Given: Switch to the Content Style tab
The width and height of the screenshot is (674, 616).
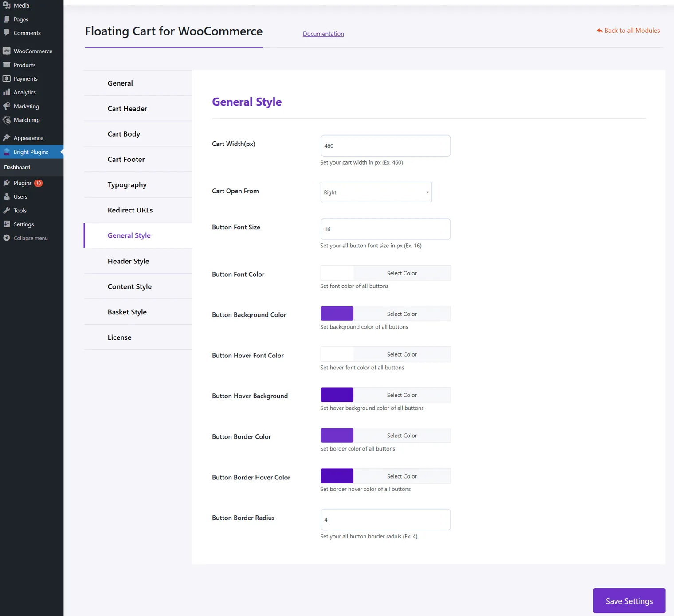Looking at the screenshot, I should click(138, 286).
